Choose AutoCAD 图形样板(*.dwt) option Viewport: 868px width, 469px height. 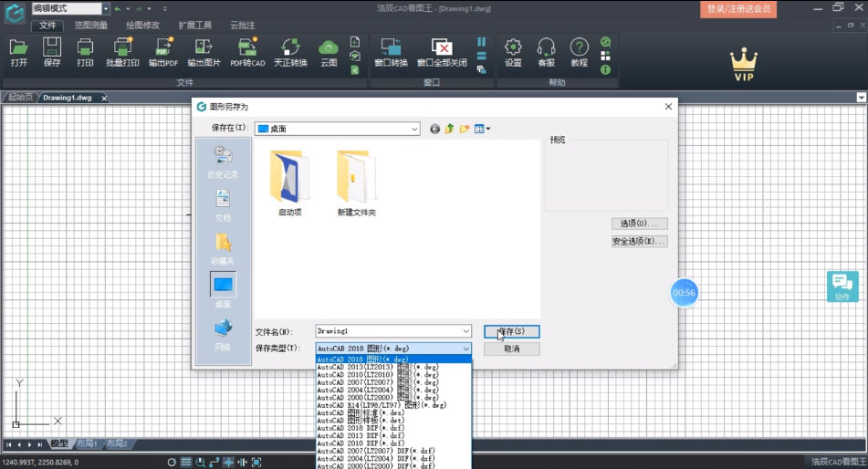(393, 421)
